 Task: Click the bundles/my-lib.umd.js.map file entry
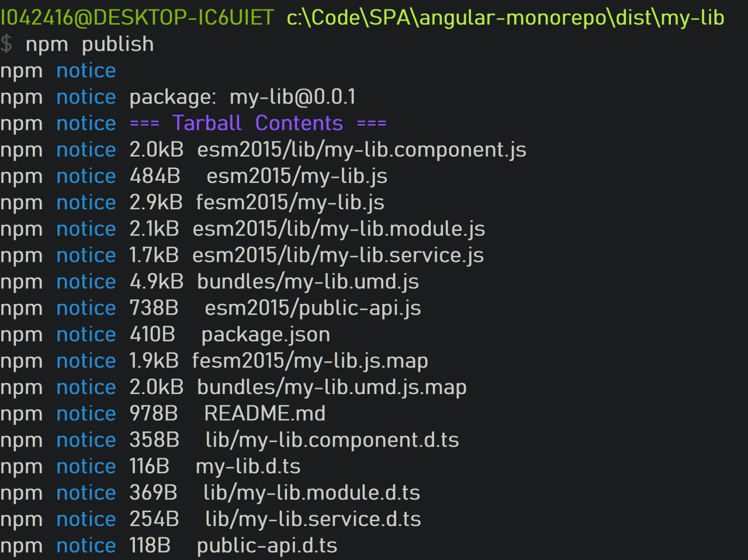tap(332, 388)
